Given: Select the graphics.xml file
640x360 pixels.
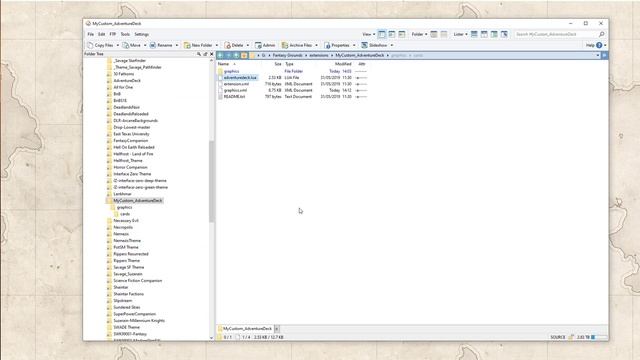Looking at the screenshot, I should click(235, 90).
